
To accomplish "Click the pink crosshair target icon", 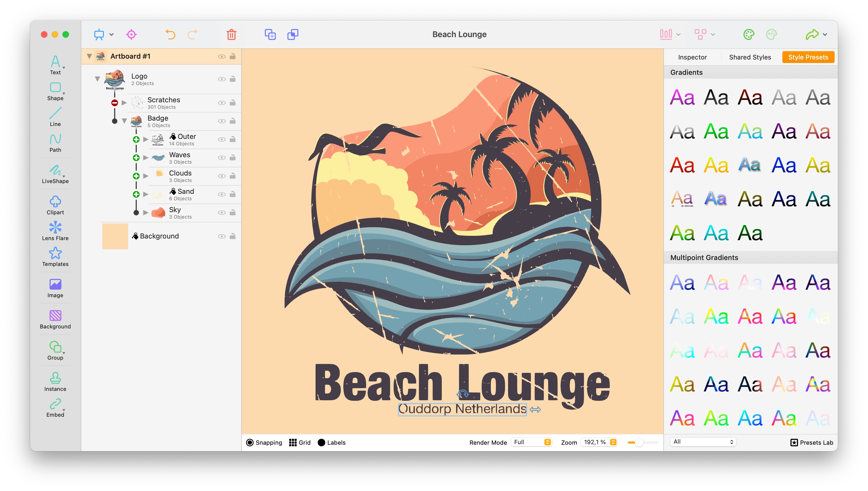I will [x=131, y=34].
